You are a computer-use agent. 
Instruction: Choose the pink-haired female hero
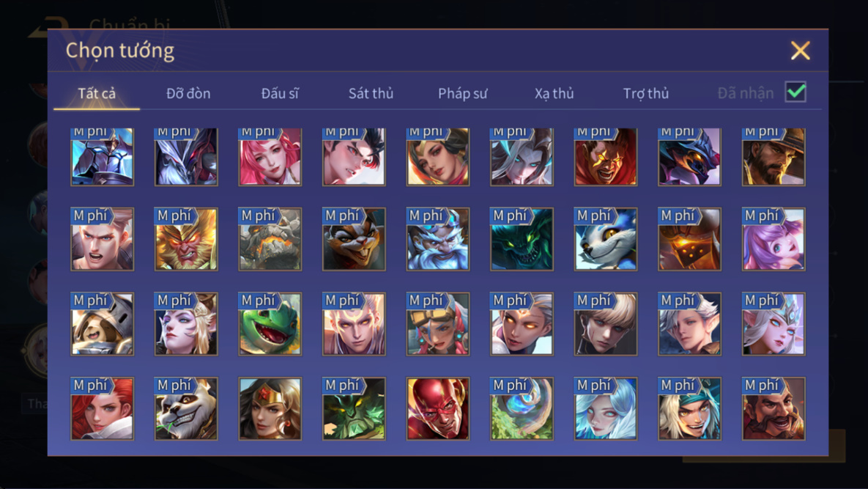pyautogui.click(x=270, y=157)
